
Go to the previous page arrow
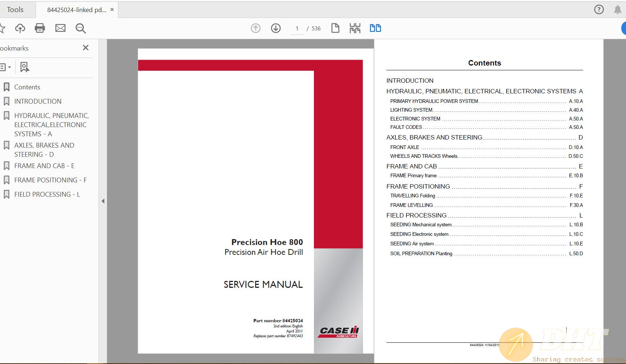tap(256, 28)
